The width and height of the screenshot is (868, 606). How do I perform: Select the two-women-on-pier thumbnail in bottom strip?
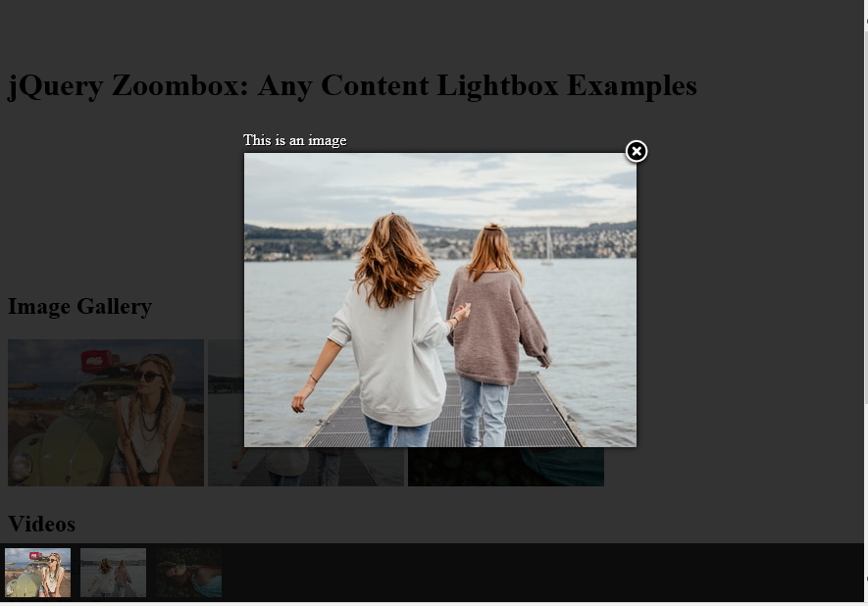click(x=113, y=573)
